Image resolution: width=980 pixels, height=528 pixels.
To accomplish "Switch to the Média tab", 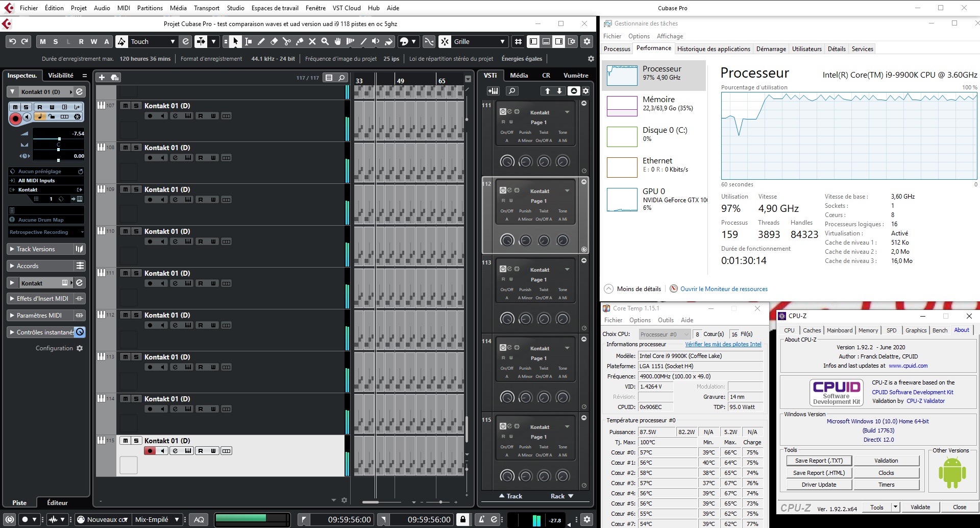I will click(519, 76).
